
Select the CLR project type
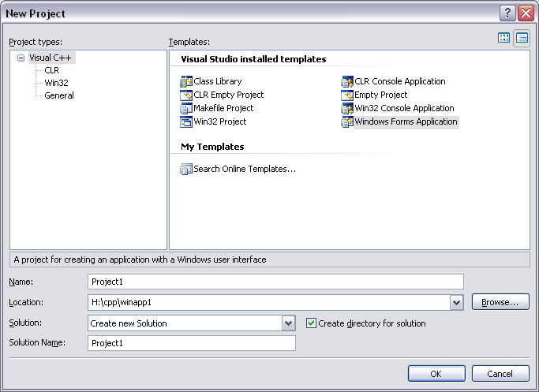click(51, 70)
